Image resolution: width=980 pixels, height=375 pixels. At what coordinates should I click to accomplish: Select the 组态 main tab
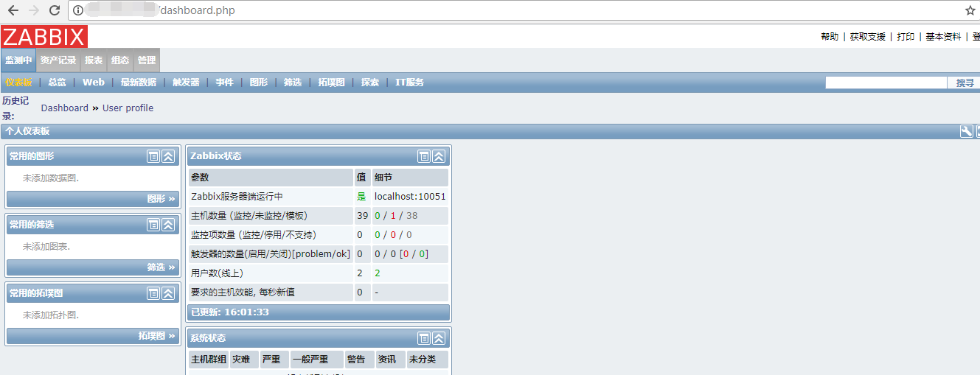click(x=120, y=60)
